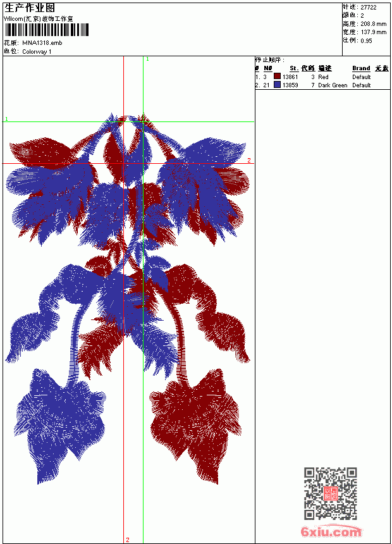Select the red guide marker 2 at bottom
Image resolution: width=392 pixels, height=544 pixels.
(128, 540)
